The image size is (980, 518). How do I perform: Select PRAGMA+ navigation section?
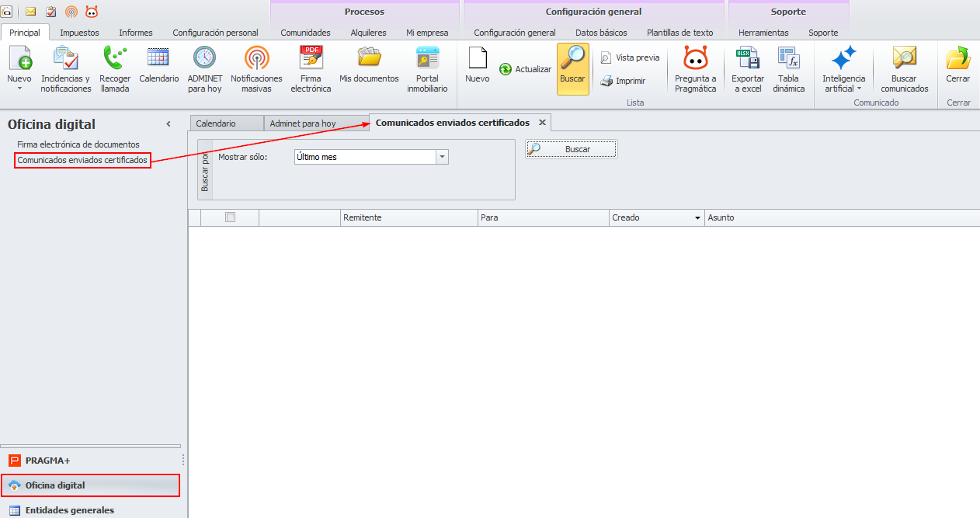coord(90,461)
